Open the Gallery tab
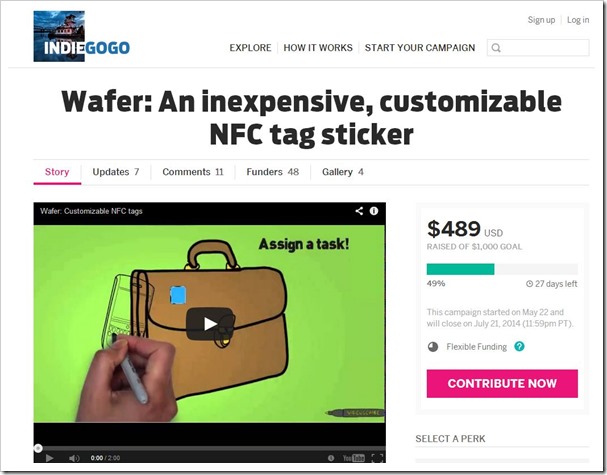This screenshot has height=475, width=607. (343, 172)
